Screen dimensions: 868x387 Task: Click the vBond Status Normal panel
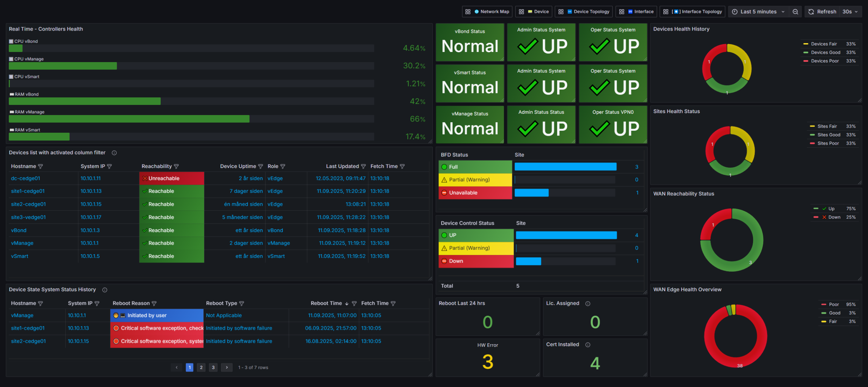tap(470, 42)
